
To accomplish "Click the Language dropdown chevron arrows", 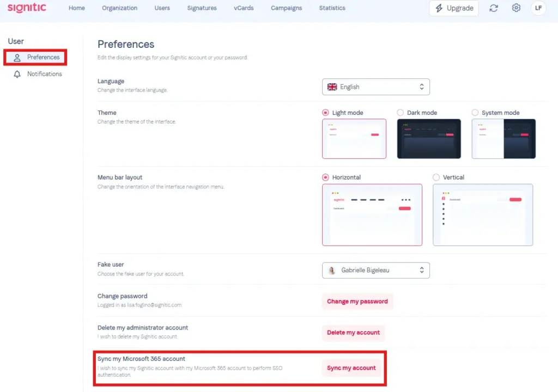I will (x=421, y=87).
